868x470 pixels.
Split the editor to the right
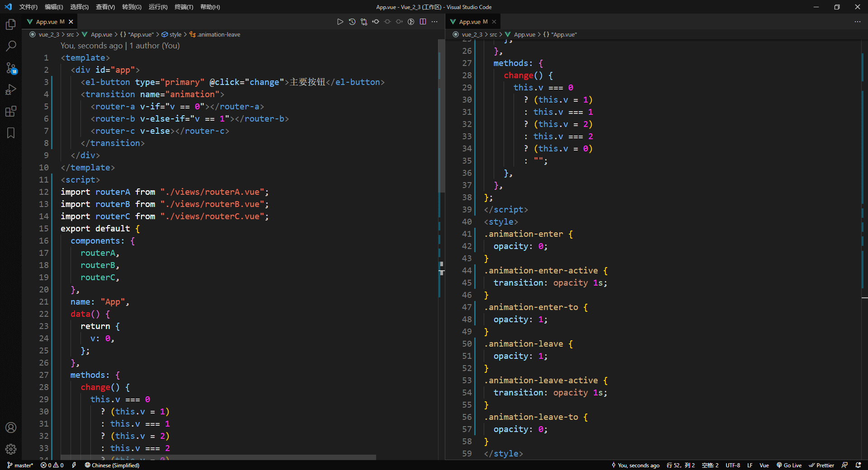423,22
